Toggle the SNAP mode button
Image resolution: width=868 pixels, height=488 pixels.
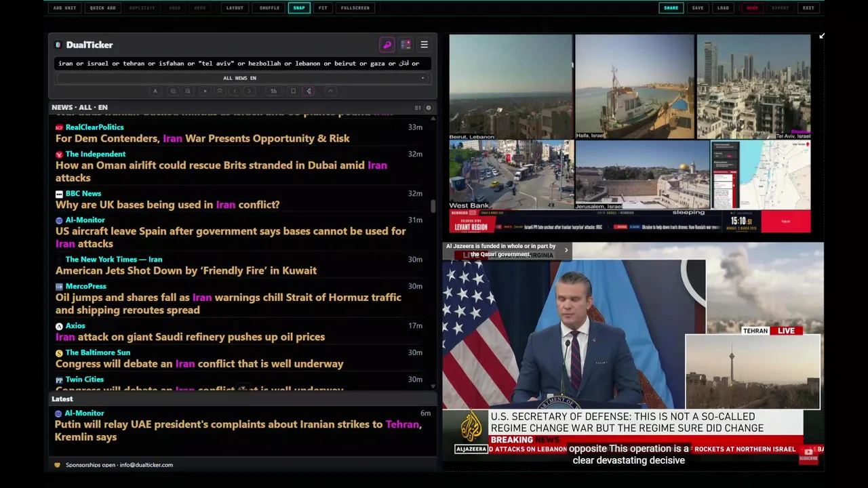pyautogui.click(x=299, y=8)
